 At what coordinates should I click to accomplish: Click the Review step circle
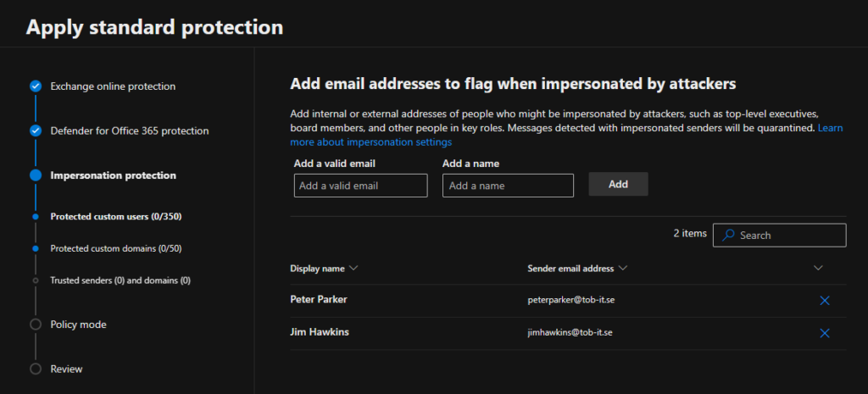coord(36,369)
